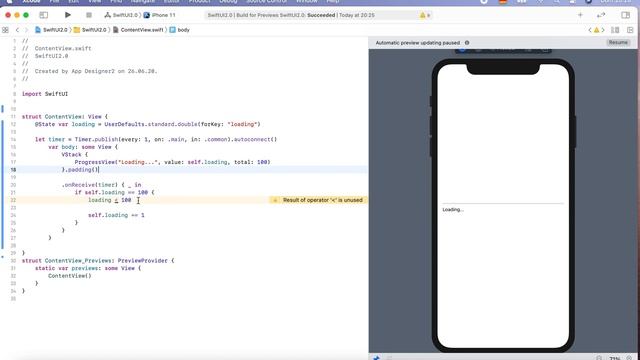
Task: Click the '@State var loading' line
Action: click(147, 124)
